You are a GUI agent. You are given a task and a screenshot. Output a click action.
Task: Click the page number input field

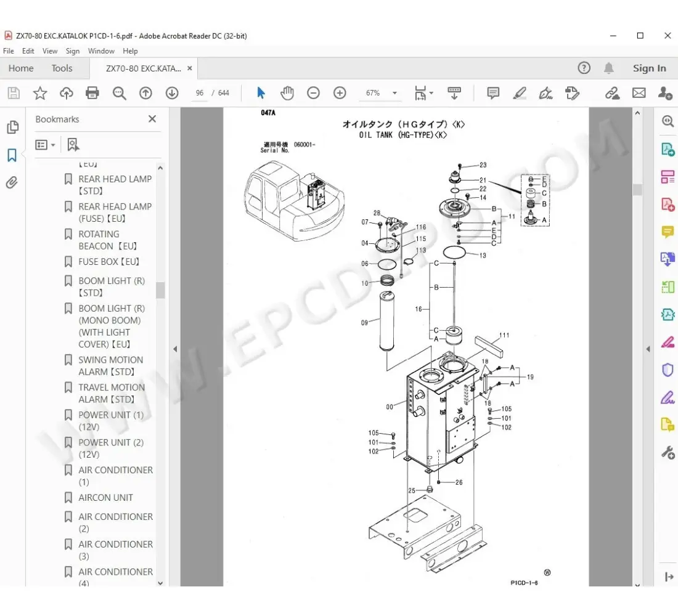(200, 93)
